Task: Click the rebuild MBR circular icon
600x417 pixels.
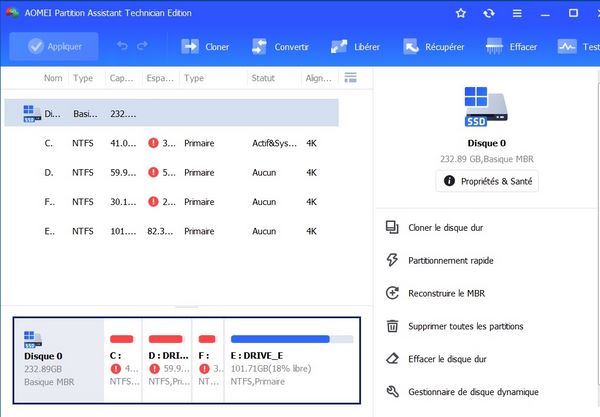Action: pos(392,293)
